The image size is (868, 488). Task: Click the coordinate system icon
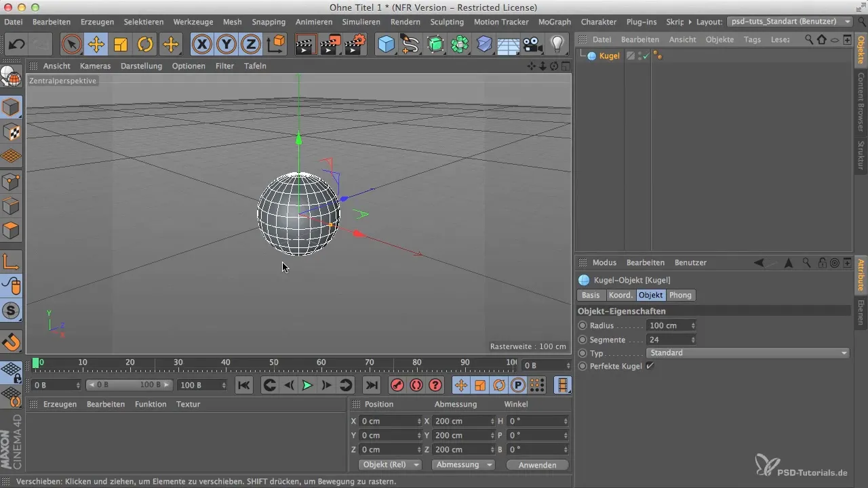coord(276,45)
